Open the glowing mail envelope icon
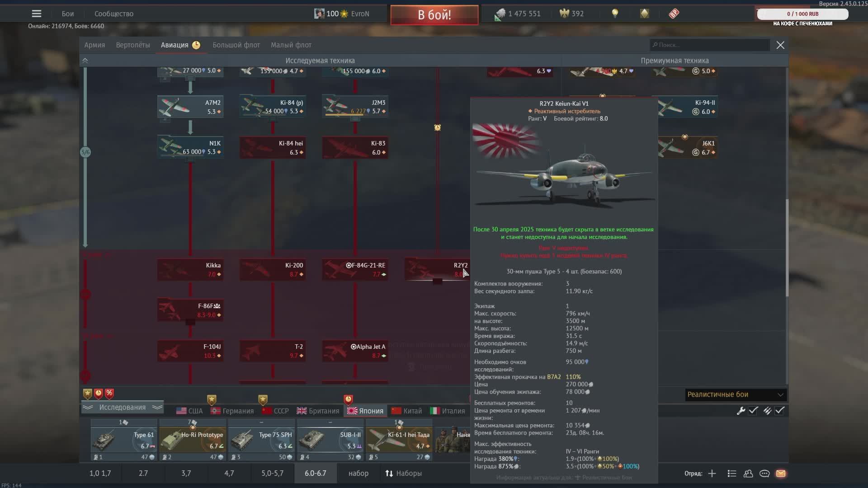 781,474
